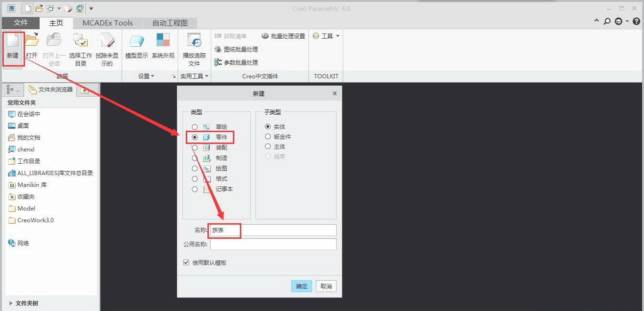Collapse the ribbon with the up chevron

click(596, 21)
